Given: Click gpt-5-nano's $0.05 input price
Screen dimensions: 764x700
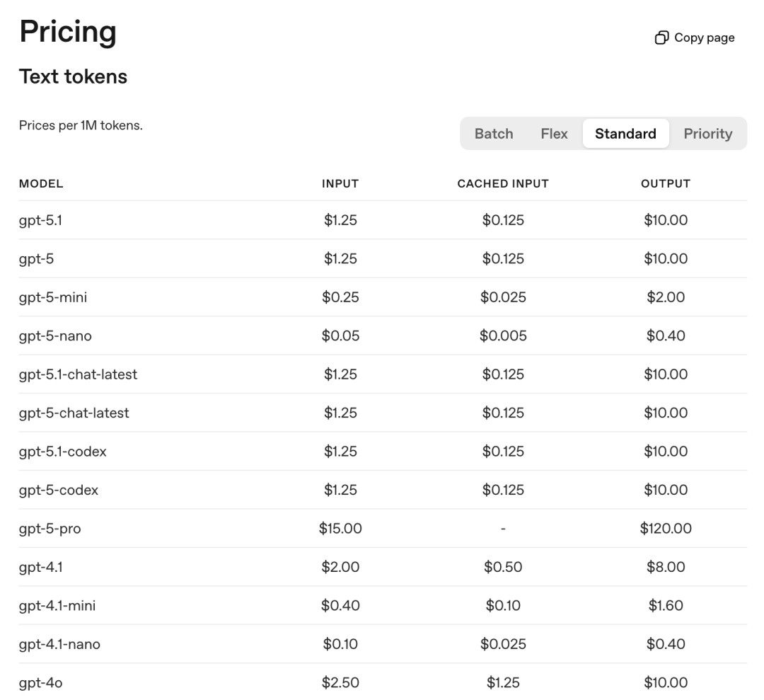Looking at the screenshot, I should tap(340, 336).
